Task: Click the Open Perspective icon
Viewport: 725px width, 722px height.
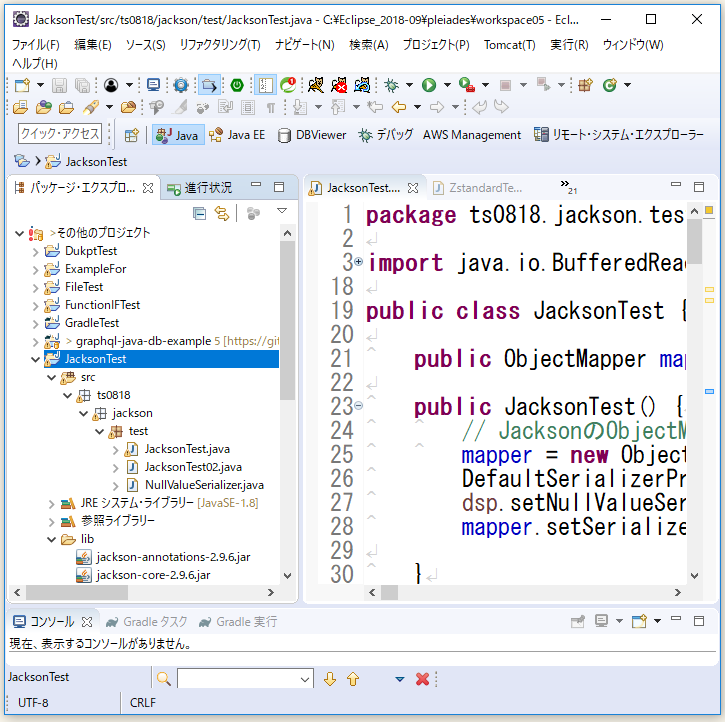Action: pos(132,135)
